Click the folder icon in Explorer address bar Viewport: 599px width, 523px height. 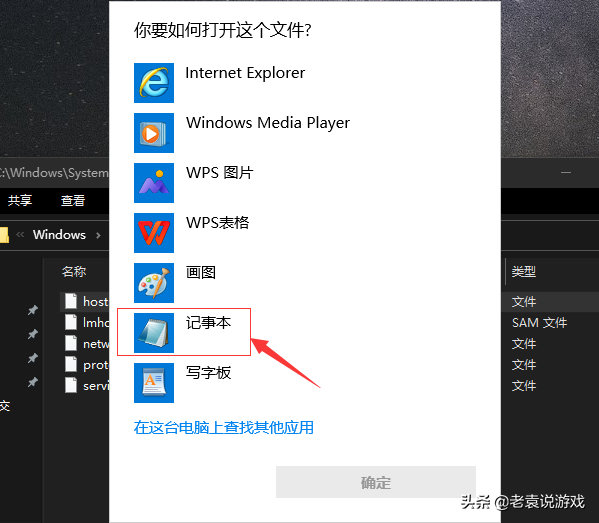pos(4,235)
